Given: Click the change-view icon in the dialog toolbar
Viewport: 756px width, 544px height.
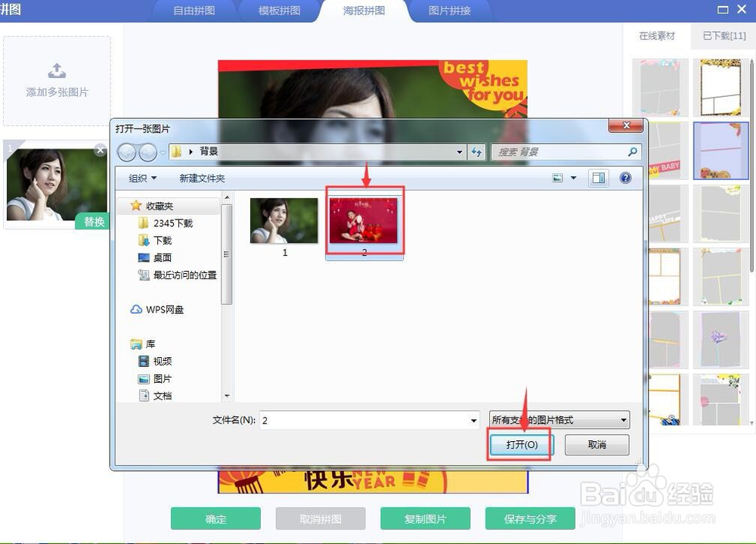Looking at the screenshot, I should [558, 178].
